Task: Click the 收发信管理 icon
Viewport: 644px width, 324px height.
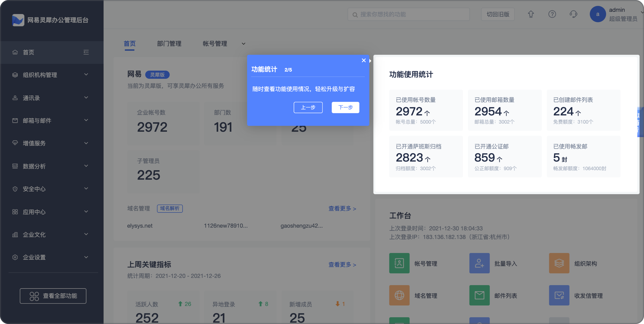Action: coord(559,295)
